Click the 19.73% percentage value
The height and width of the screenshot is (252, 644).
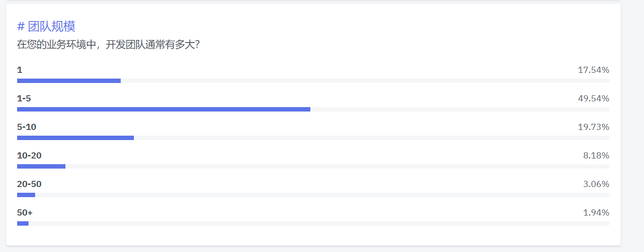tap(594, 127)
